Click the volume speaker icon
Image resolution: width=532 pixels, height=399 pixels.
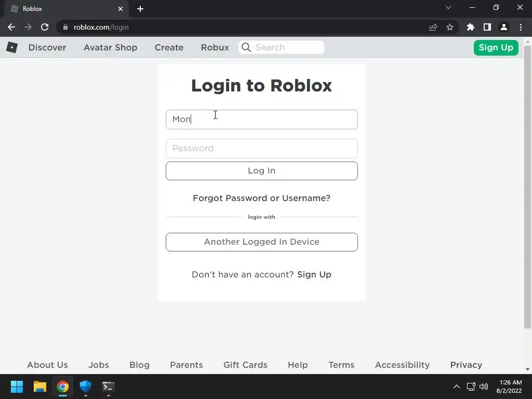[484, 387]
